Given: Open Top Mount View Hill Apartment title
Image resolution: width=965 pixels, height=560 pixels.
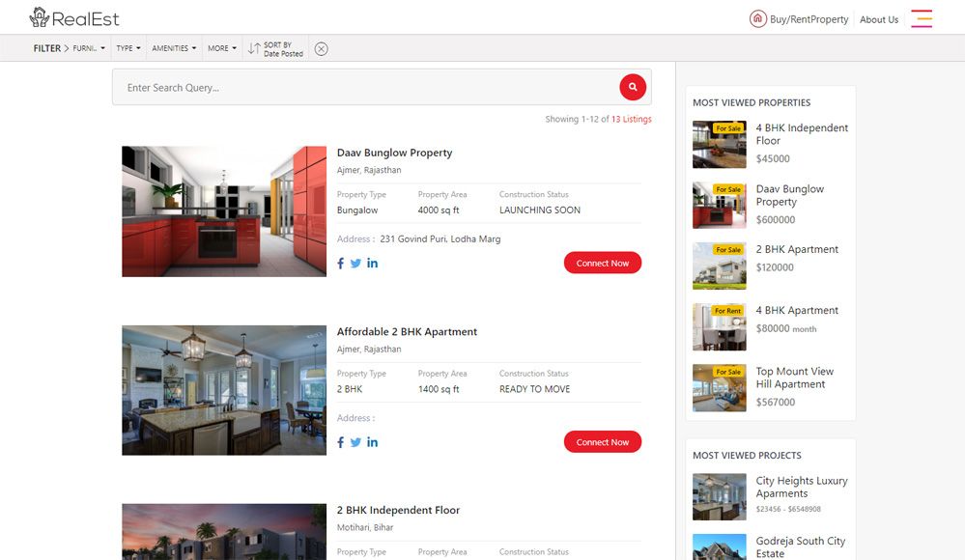Looking at the screenshot, I should 795,378.
